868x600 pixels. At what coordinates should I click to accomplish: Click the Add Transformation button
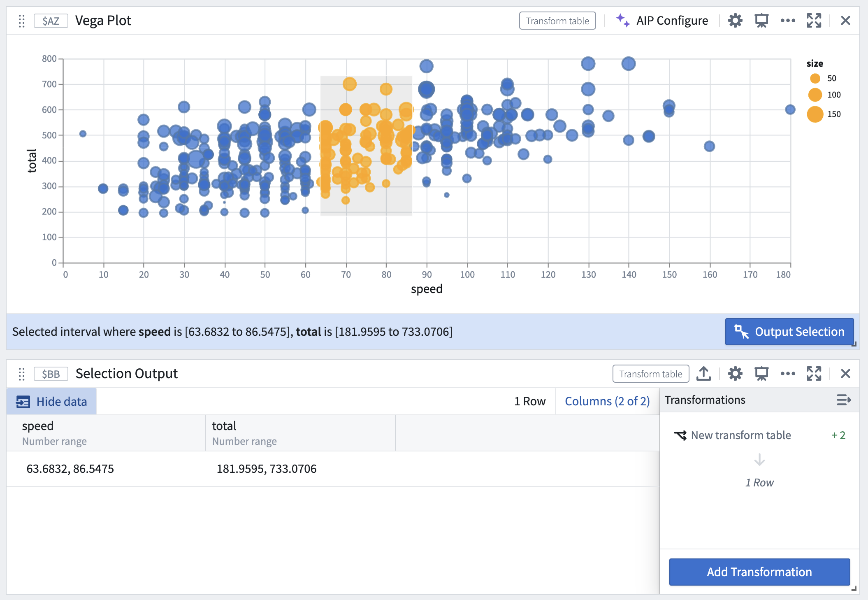pos(759,572)
